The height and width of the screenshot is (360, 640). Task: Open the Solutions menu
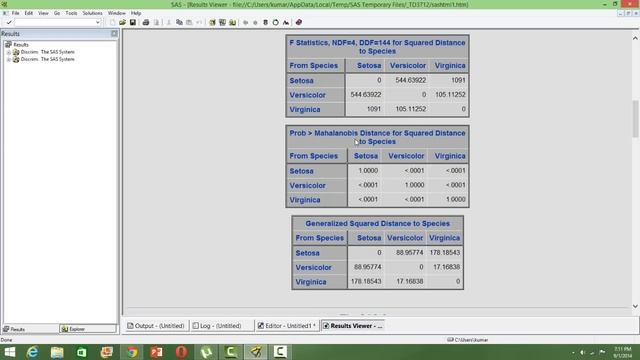92,13
